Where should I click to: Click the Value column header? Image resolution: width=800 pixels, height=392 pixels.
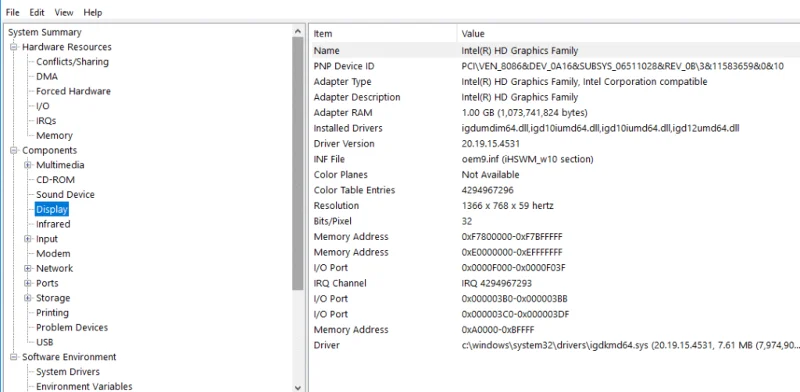(x=629, y=34)
